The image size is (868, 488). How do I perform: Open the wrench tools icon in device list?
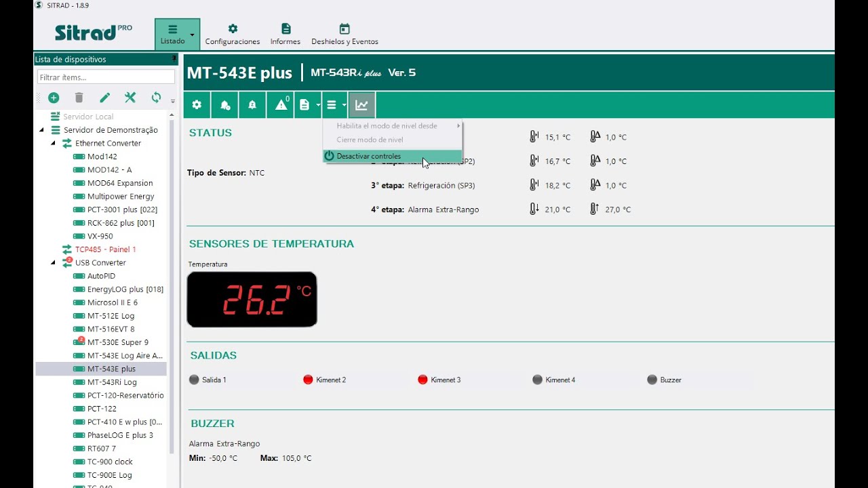pyautogui.click(x=130, y=98)
